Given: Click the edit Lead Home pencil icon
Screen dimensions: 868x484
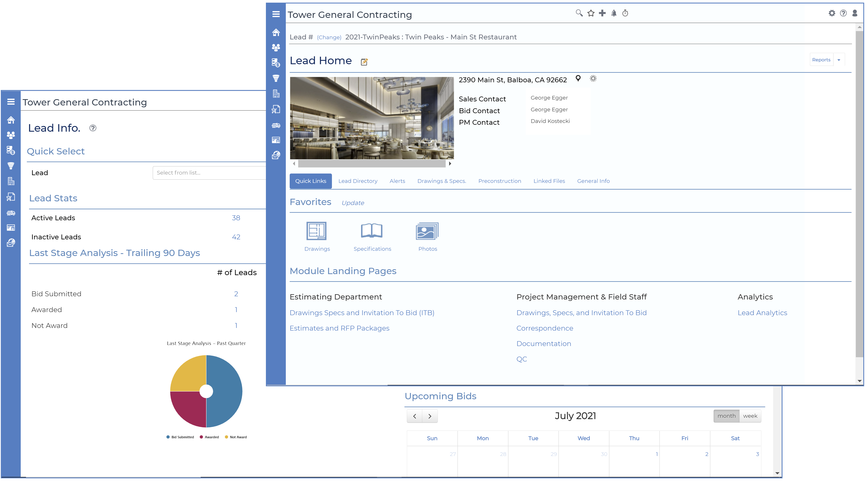Looking at the screenshot, I should [x=364, y=62].
